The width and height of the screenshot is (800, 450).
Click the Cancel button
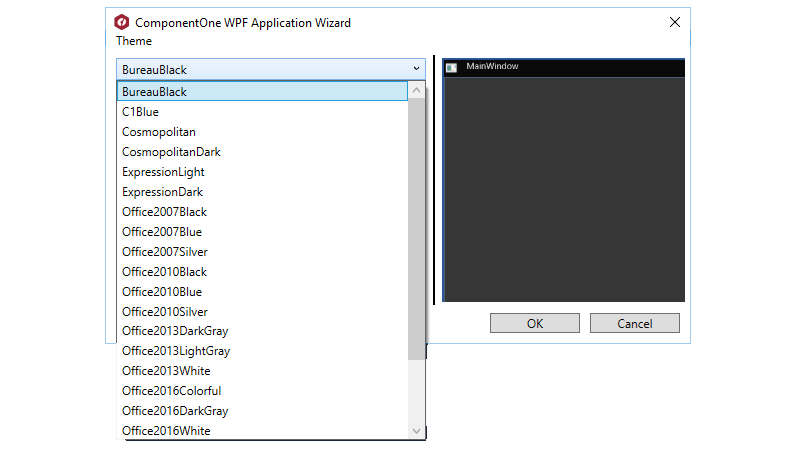(635, 323)
